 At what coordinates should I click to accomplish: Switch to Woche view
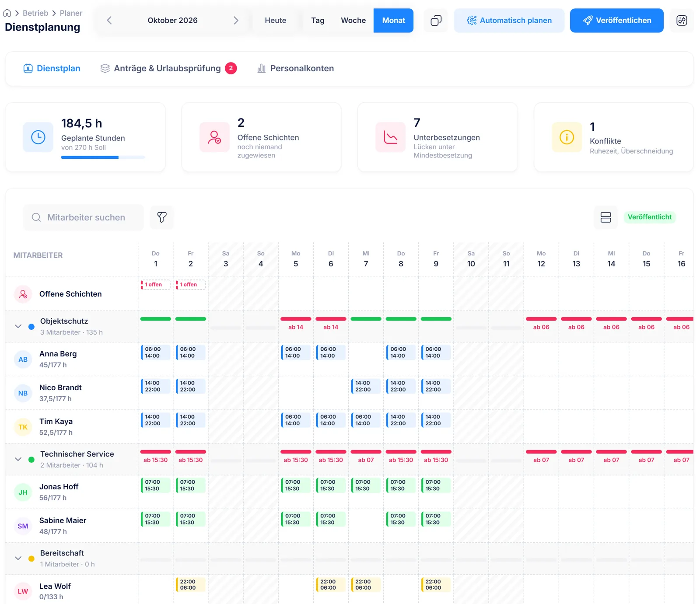point(353,21)
